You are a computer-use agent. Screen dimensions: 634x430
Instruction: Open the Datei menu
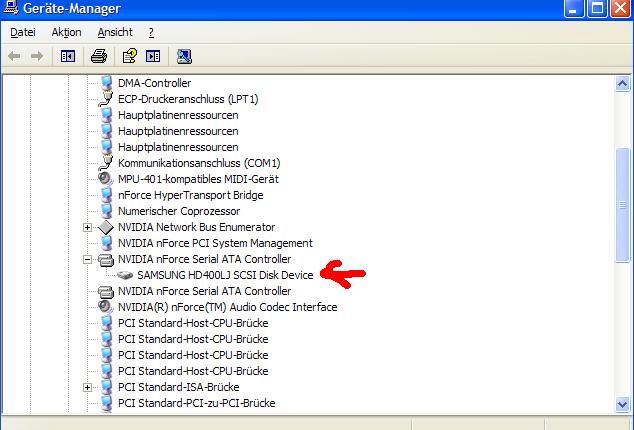click(x=23, y=32)
